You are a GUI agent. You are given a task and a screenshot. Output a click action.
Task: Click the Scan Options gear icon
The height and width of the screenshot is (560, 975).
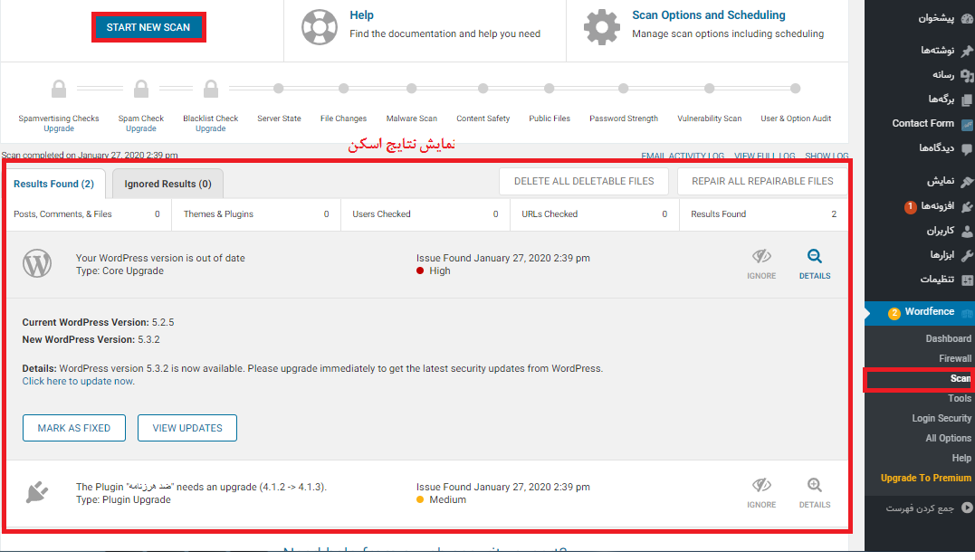coord(602,27)
